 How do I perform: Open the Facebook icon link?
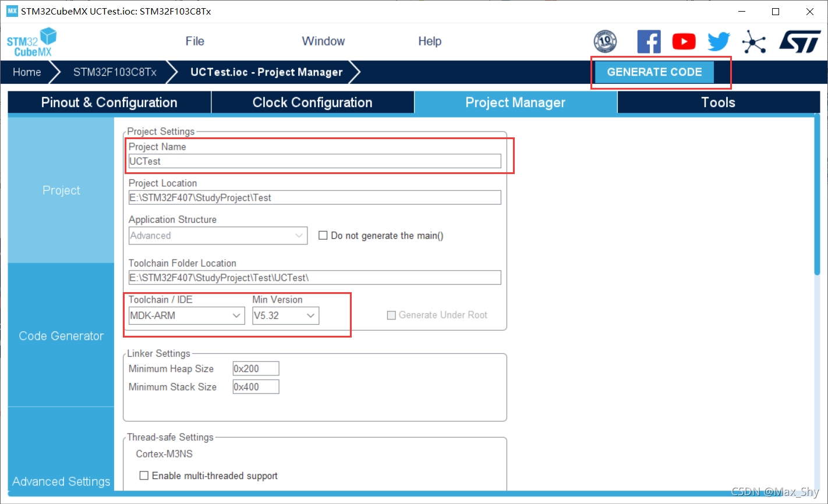(649, 42)
